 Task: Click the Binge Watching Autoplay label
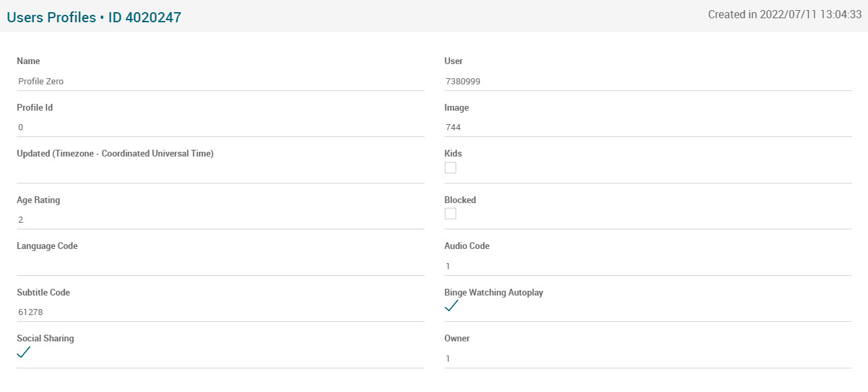[493, 293]
